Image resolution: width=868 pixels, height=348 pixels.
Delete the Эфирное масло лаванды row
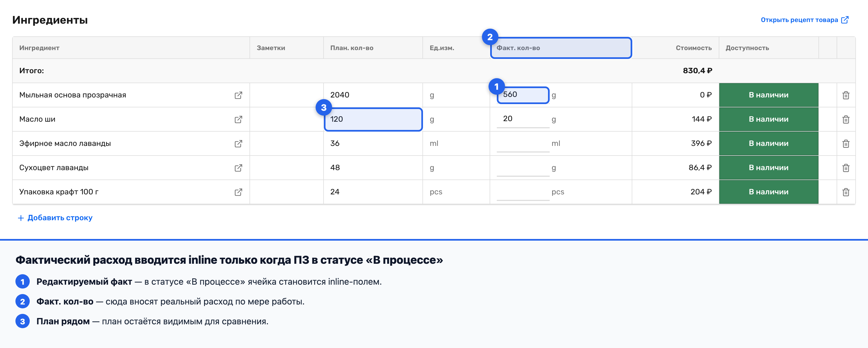tap(846, 144)
